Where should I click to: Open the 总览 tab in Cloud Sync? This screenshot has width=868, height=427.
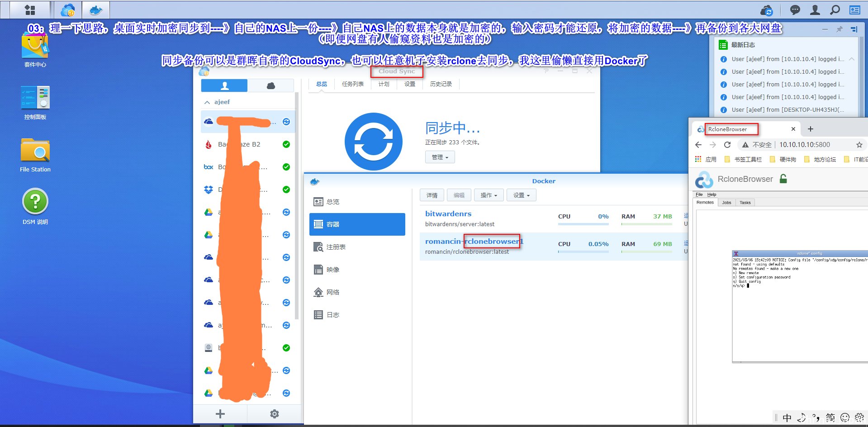(x=322, y=84)
